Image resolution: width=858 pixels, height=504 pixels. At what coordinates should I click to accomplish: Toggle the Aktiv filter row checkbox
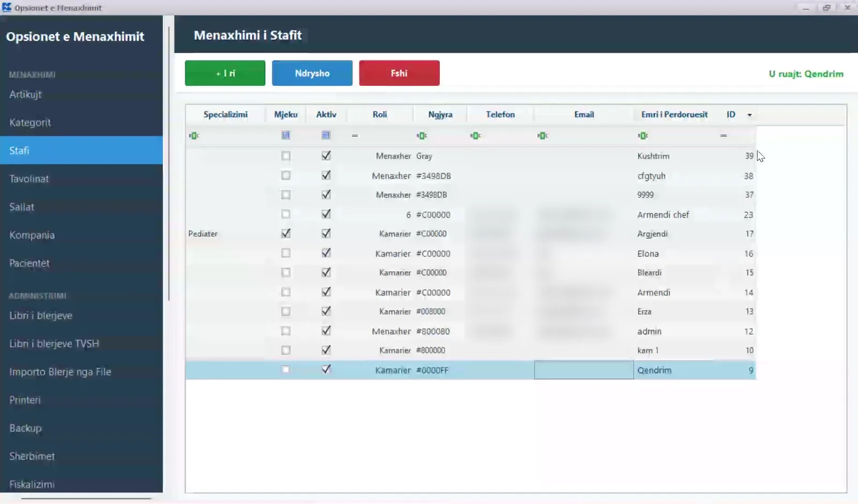click(326, 135)
